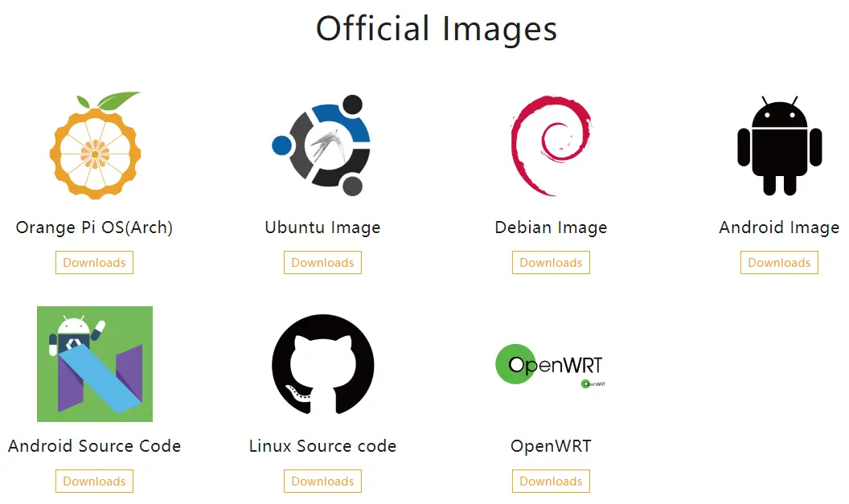Viewport: 849px width, 504px height.
Task: Click the black Android robot logo
Action: click(779, 145)
